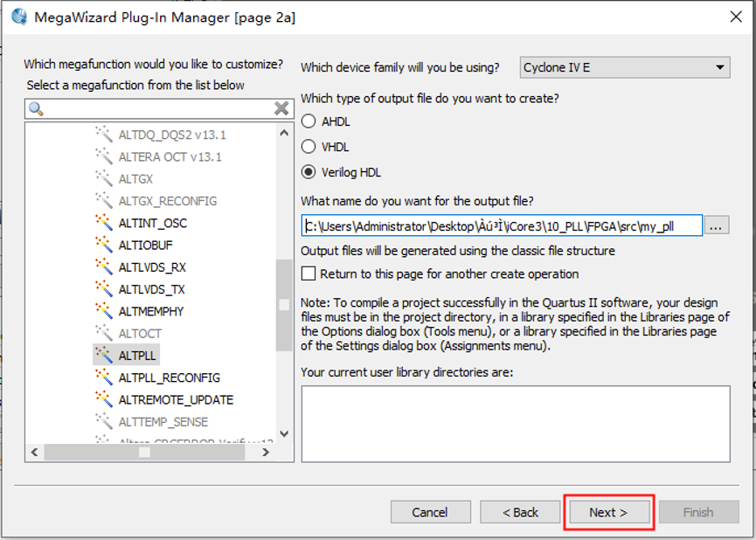Click the ALTREMOTE_UPDATE wand icon
Viewport: 756px width, 540px height.
[x=104, y=399]
